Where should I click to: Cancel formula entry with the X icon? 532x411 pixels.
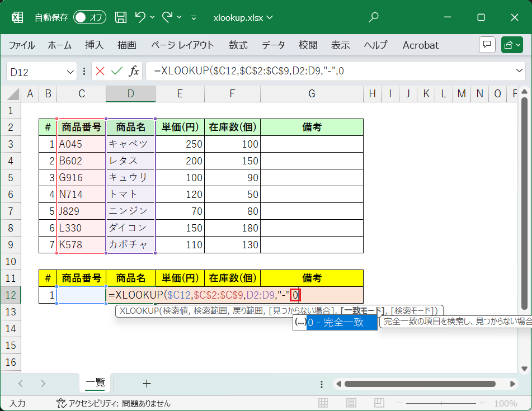tap(100, 71)
